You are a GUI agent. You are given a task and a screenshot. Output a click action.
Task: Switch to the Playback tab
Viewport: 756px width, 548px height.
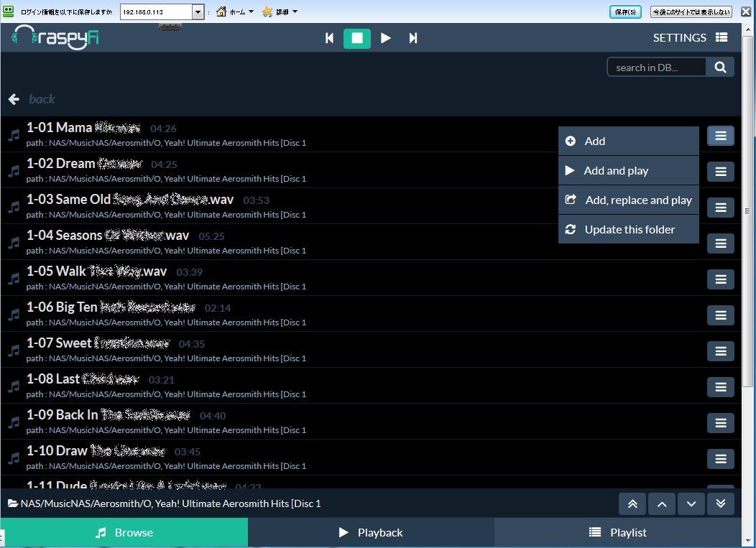coord(371,533)
